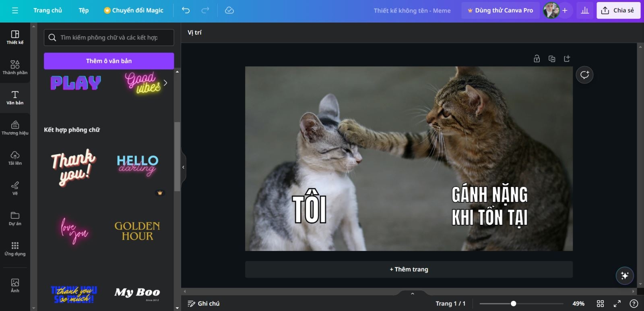
Task: Click Dùng thử Canva Pro button
Action: tap(500, 10)
